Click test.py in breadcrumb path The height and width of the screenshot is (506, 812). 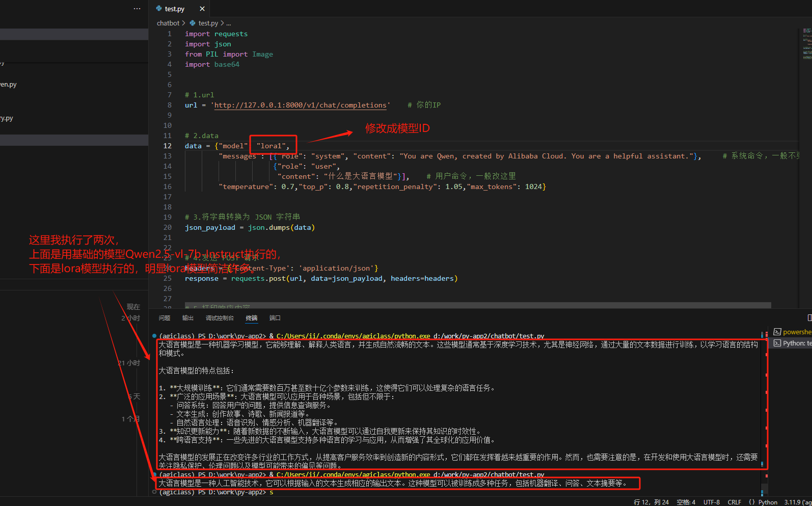(208, 23)
